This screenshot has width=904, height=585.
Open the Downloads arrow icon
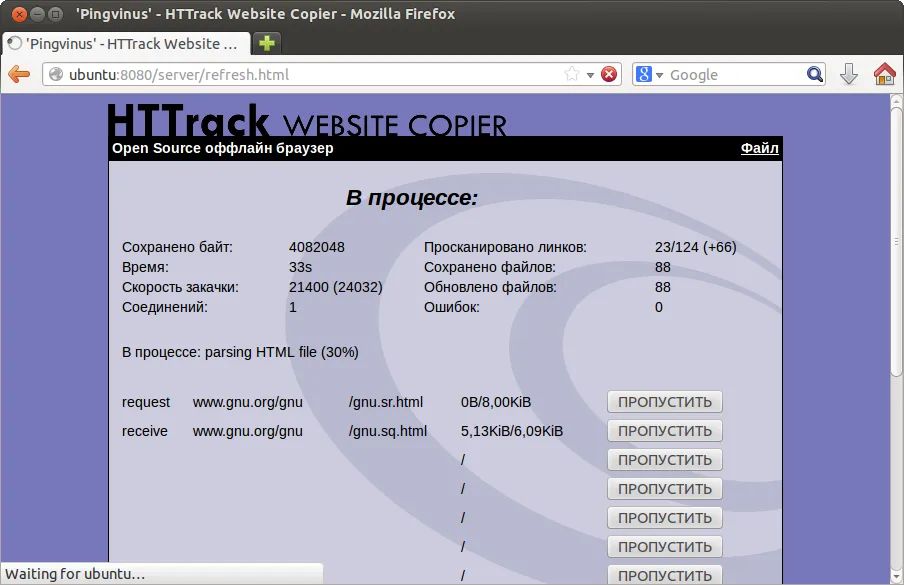pyautogui.click(x=849, y=74)
